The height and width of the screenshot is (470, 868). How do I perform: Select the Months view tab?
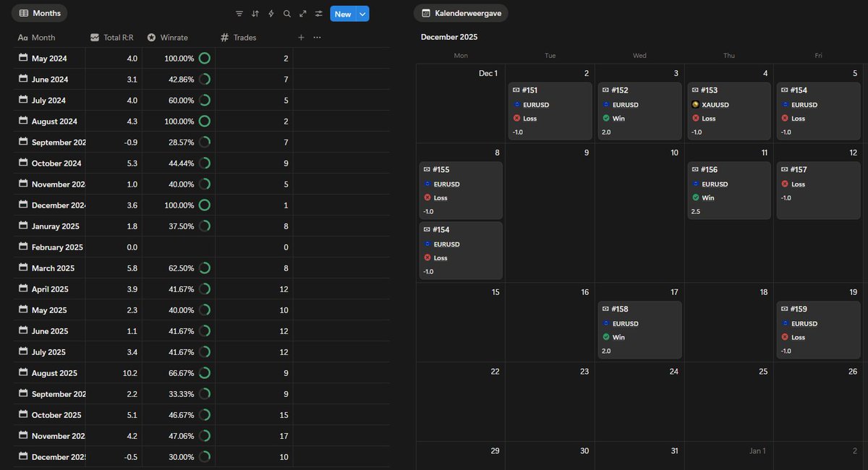40,13
